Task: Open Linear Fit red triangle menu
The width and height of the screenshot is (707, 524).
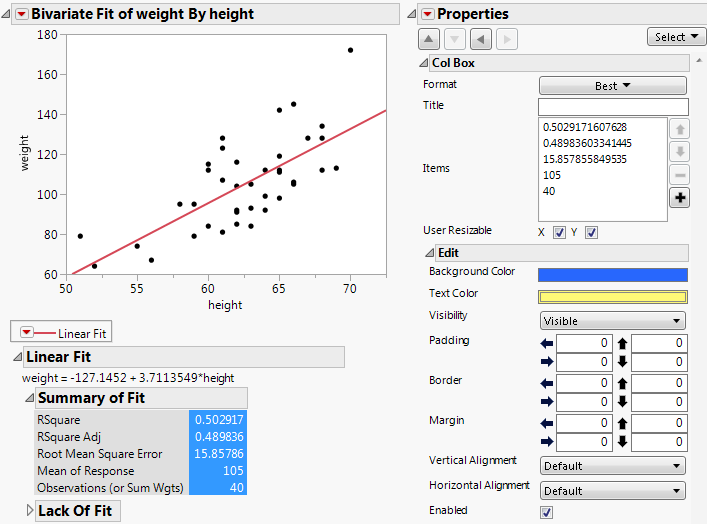Action: click(x=27, y=333)
